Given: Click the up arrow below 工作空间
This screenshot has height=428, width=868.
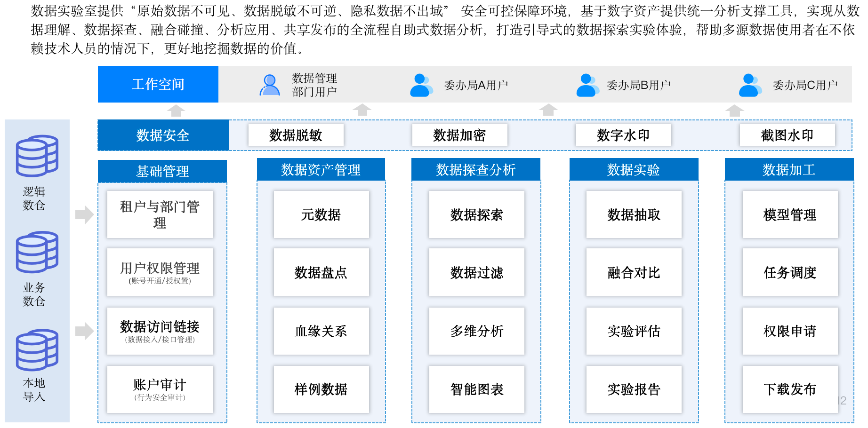Looking at the screenshot, I should [176, 111].
